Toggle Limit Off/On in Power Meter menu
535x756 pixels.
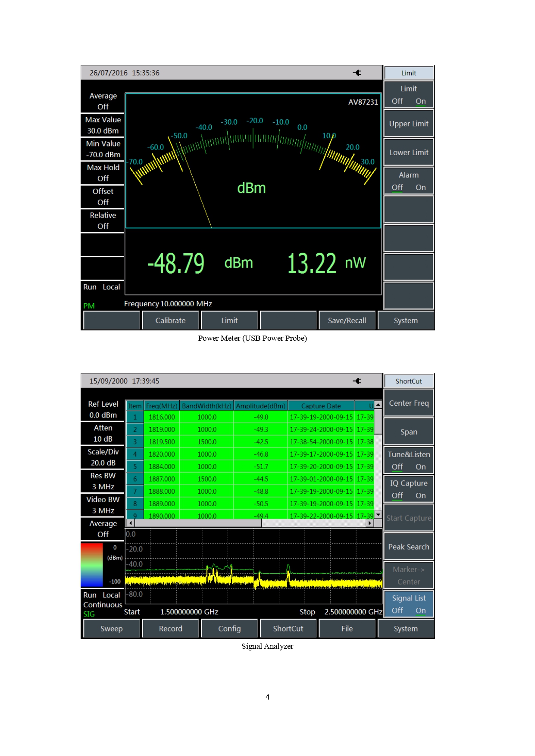pos(409,95)
